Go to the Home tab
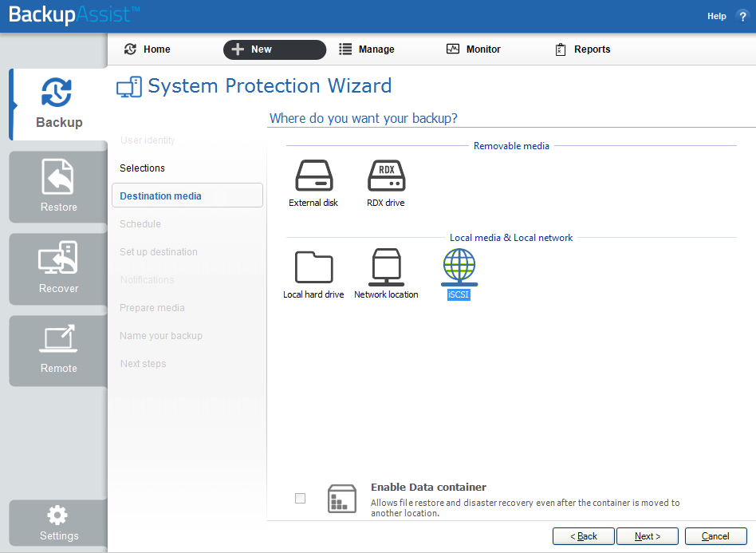Viewport: 756px width, 553px height. [148, 49]
